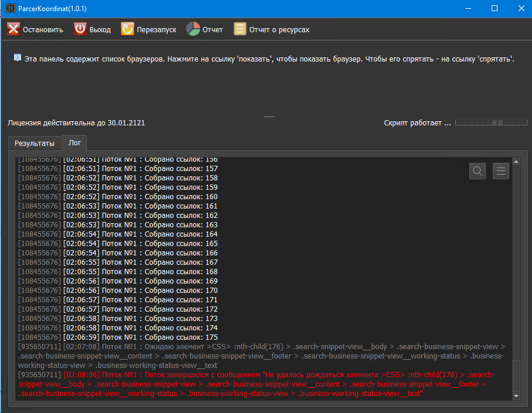
Task: Maximize the ParcerKoordinat window
Action: tap(495, 8)
